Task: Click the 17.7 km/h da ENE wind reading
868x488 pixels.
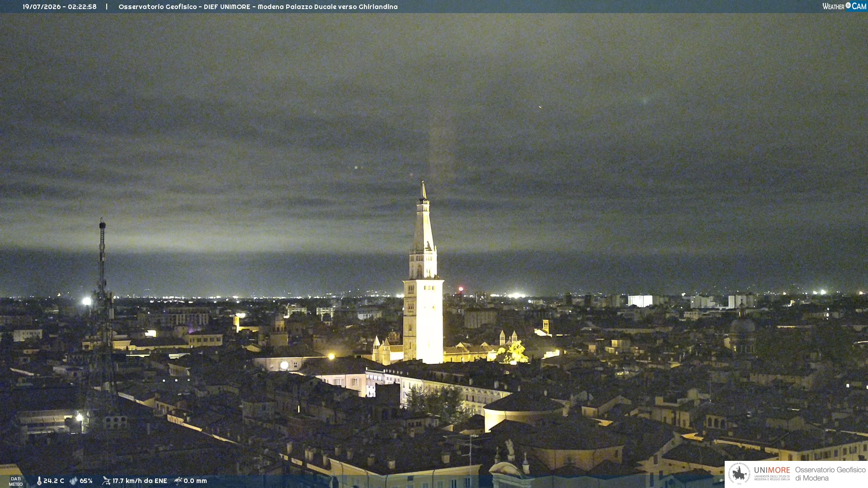Action: 140,481
